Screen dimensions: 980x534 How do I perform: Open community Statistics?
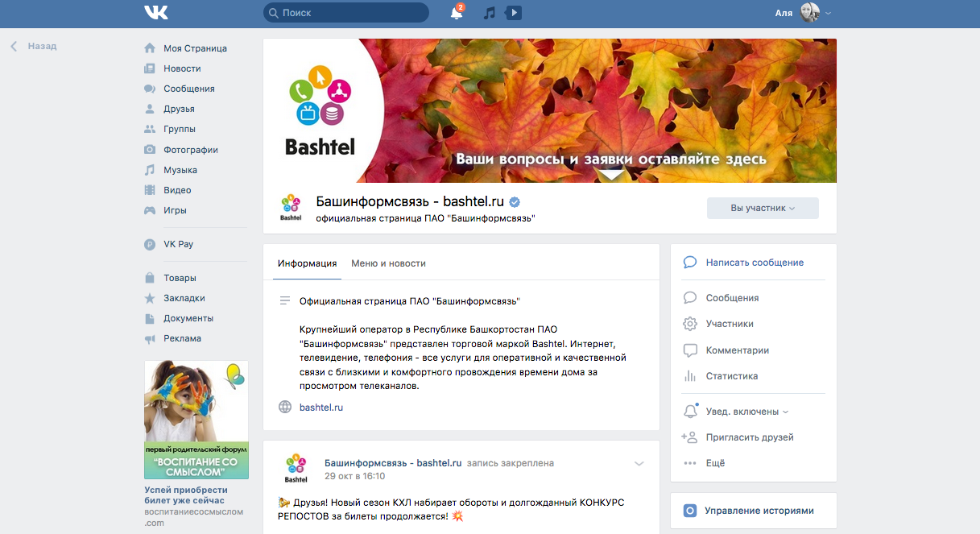(x=731, y=376)
